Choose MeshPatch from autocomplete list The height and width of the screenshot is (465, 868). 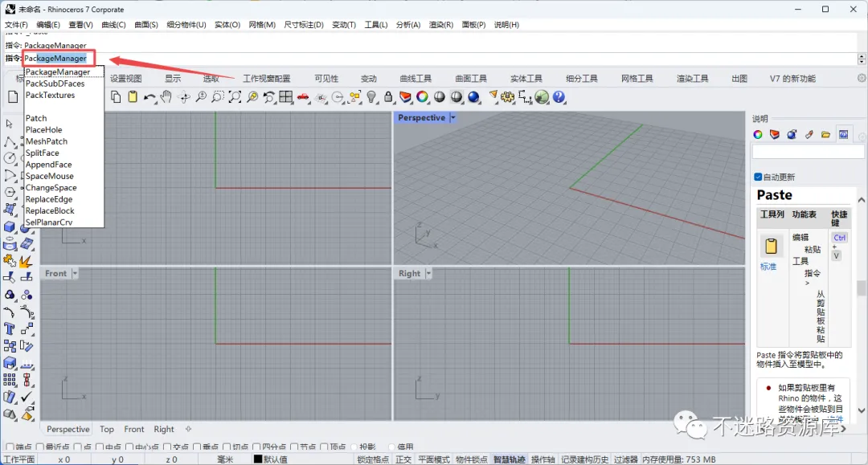[47, 141]
